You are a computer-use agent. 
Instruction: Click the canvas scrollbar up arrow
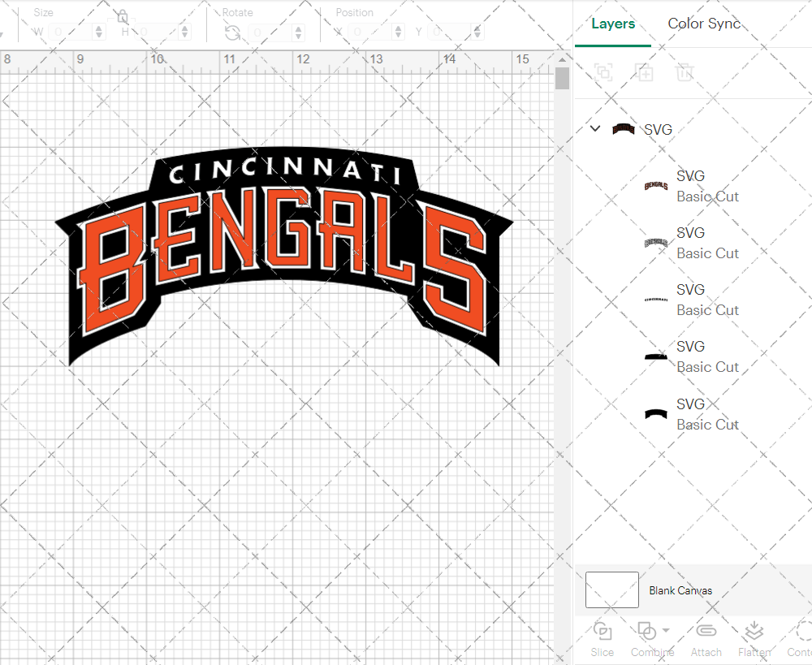pos(563,59)
